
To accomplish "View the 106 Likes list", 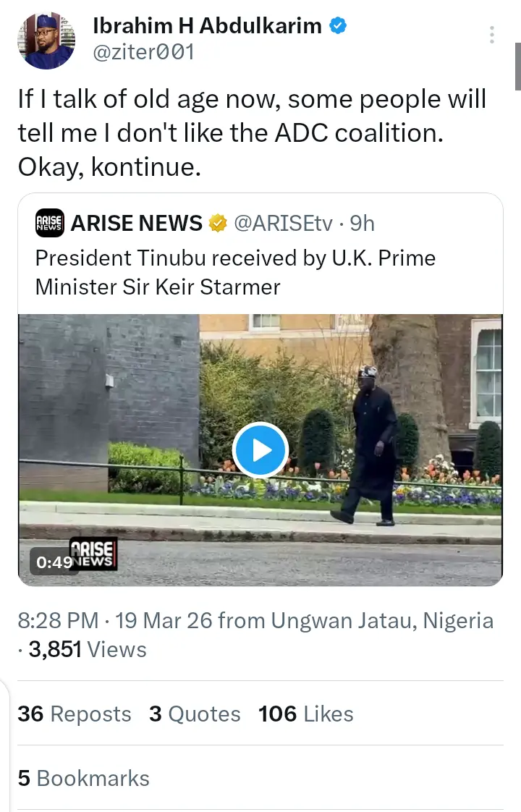I will coord(305,714).
